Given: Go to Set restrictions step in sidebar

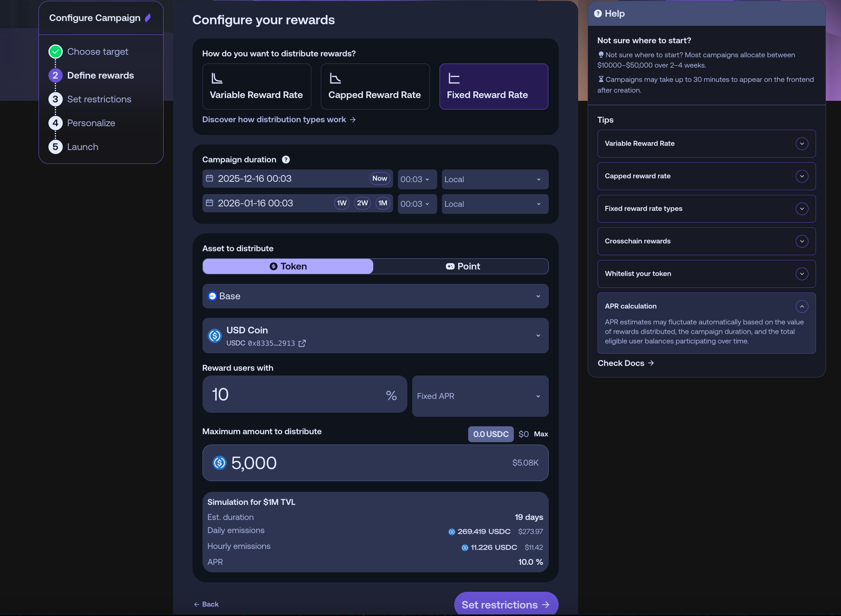Looking at the screenshot, I should coord(99,99).
